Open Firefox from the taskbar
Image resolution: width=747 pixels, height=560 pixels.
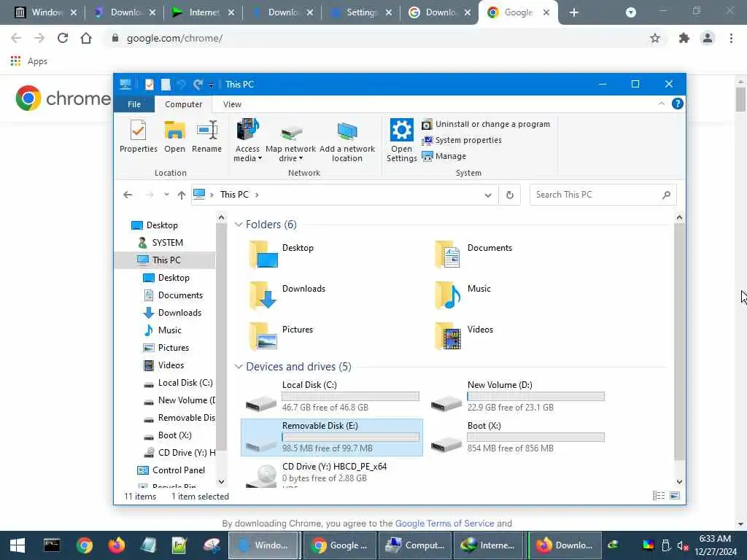tap(116, 545)
